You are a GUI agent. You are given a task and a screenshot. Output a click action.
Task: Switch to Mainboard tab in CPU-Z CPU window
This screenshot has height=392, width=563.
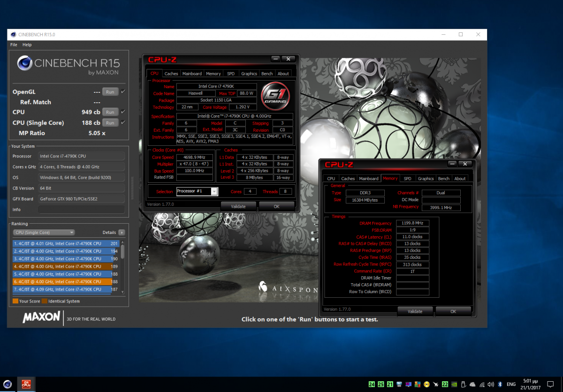(192, 74)
